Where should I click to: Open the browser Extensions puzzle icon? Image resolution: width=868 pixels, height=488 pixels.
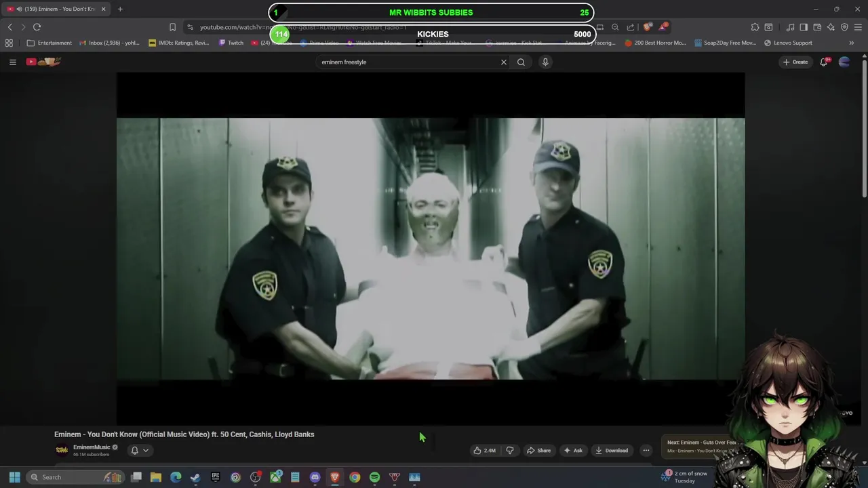click(x=755, y=27)
